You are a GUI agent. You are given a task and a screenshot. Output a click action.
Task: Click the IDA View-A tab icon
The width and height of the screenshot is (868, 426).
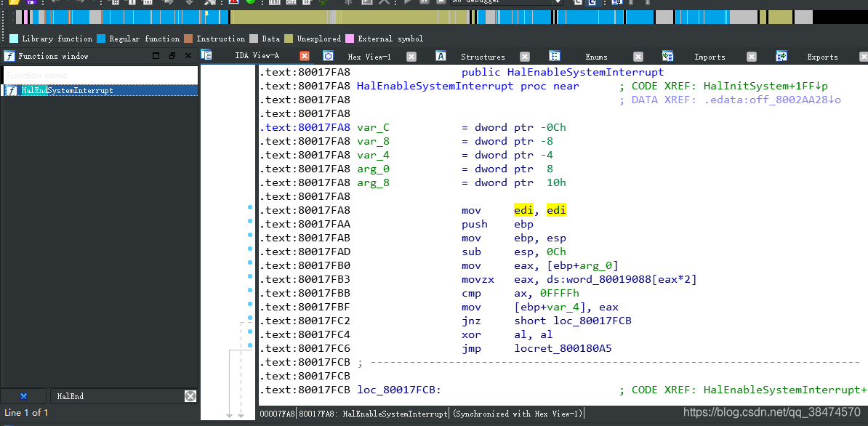coord(206,55)
